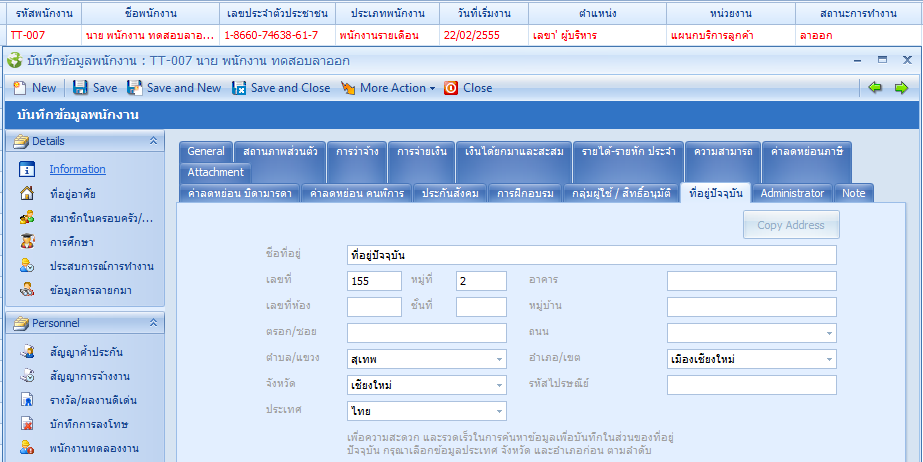Screen dimensions: 923x462
Task: Click the Save floppy disk icon
Action: 80,88
